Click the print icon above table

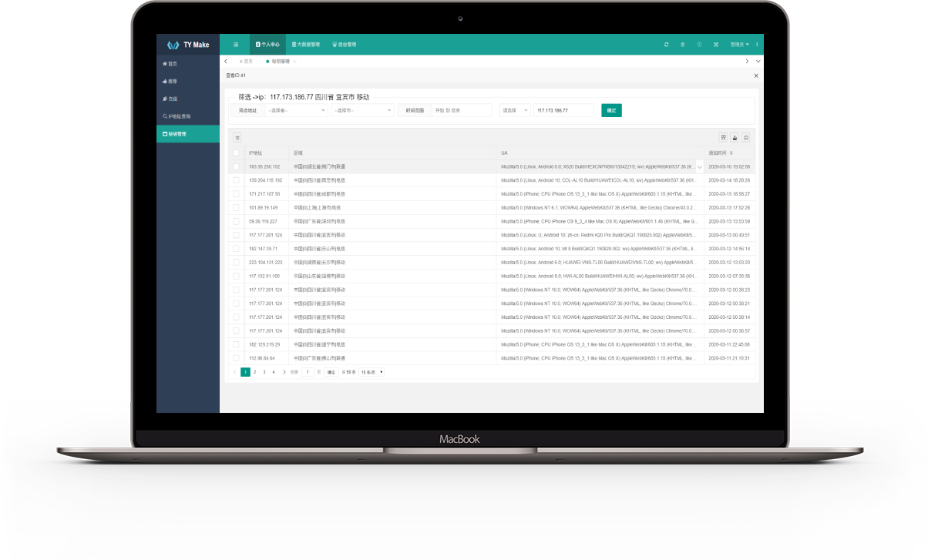[x=745, y=138]
